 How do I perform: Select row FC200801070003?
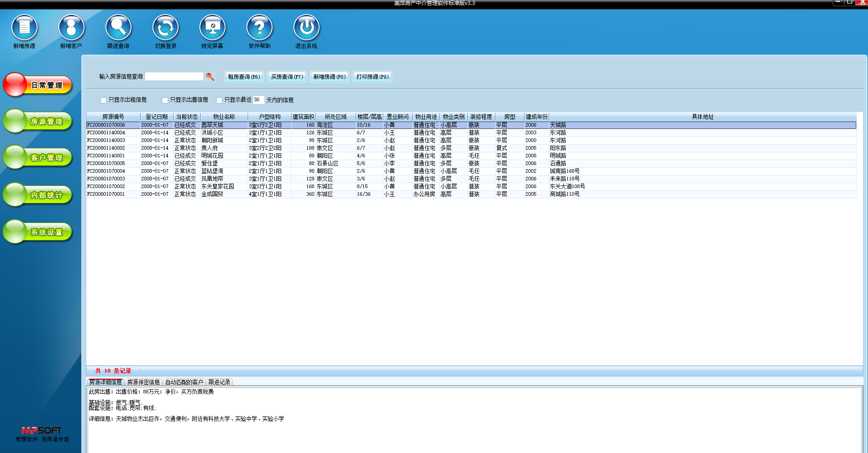[x=471, y=179]
